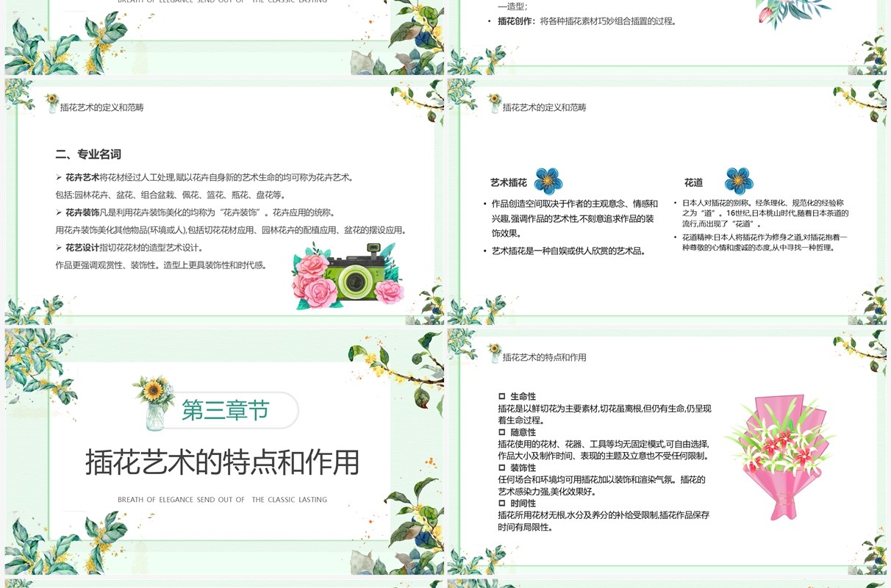The height and width of the screenshot is (588, 891).
Task: Click the line starting 用花卉装饰美化其他物品
Action: pyautogui.click(x=231, y=230)
